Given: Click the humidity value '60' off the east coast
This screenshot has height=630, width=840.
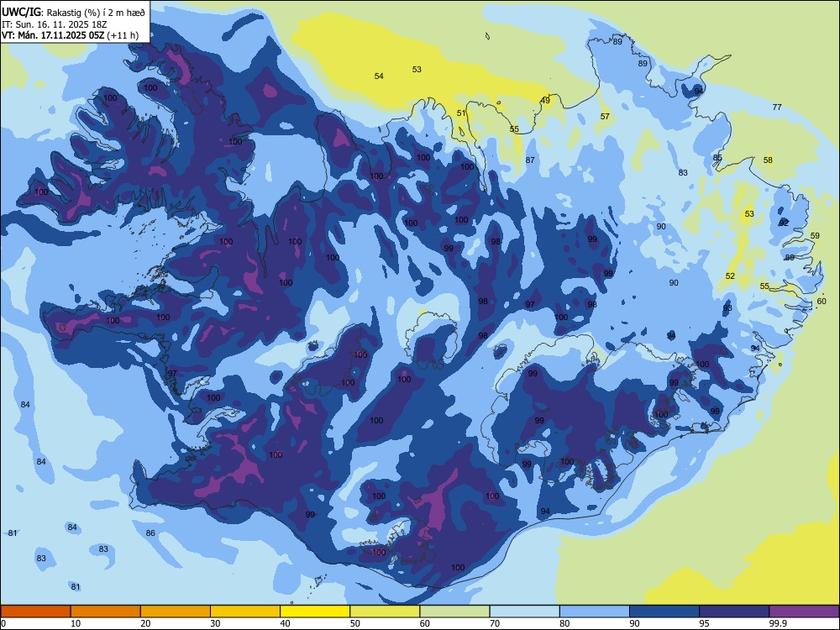Looking at the screenshot, I should click(x=822, y=302).
